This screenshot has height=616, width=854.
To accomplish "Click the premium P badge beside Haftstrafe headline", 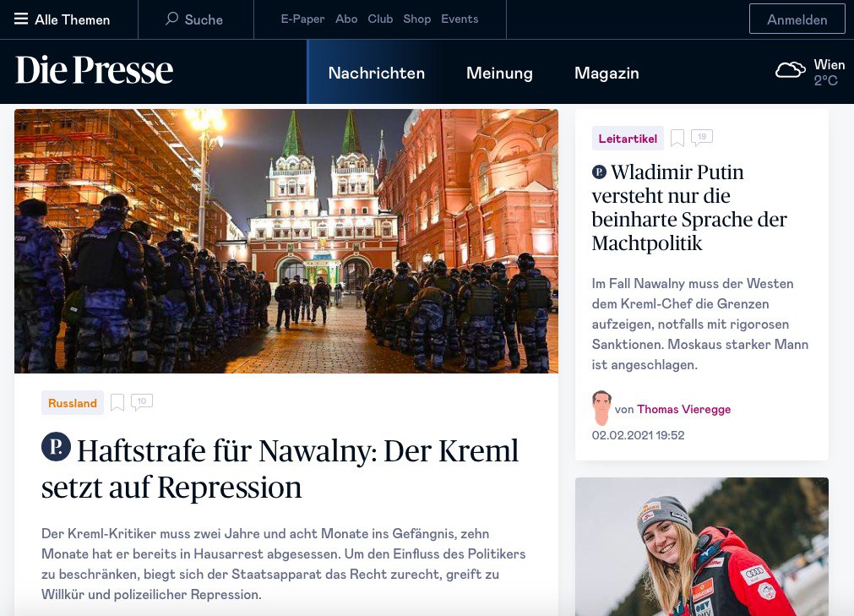I will (56, 447).
